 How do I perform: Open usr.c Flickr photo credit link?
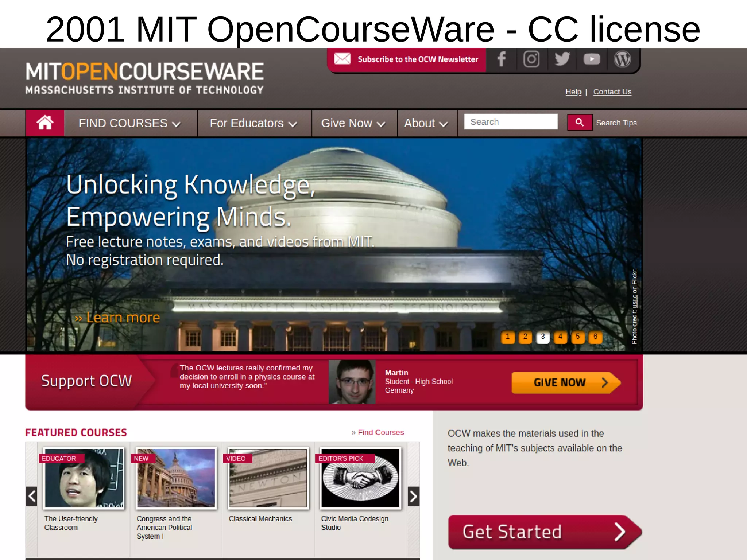point(635,301)
